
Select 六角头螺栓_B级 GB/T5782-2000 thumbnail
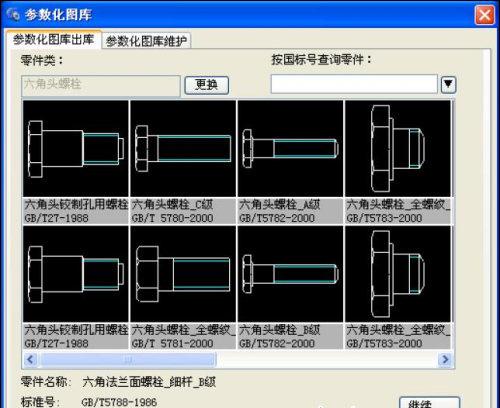(x=290, y=274)
